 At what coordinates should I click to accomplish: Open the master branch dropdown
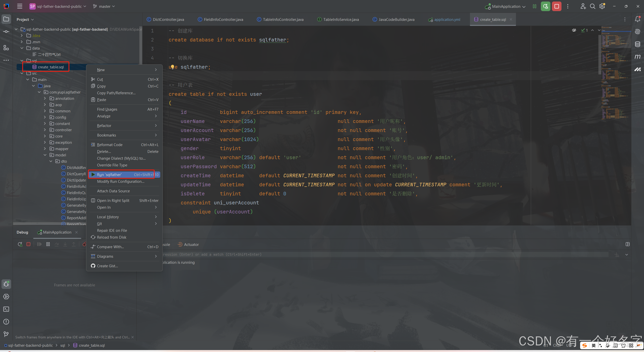[x=104, y=6]
